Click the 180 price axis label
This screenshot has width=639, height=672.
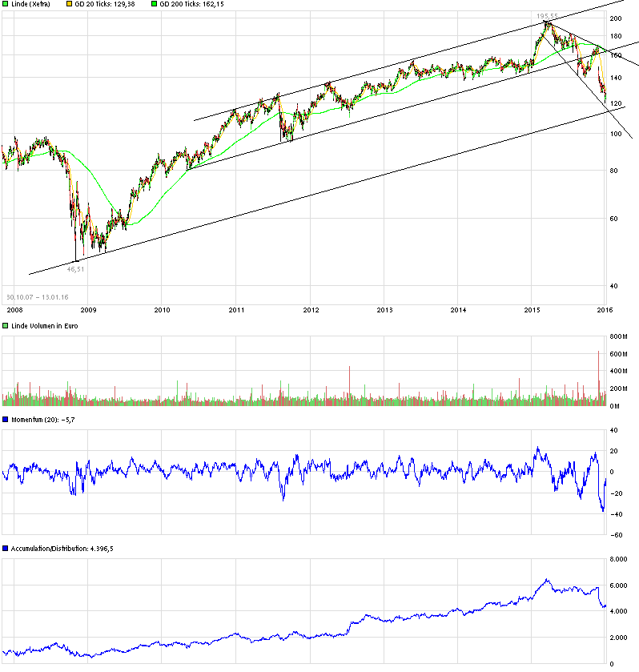pyautogui.click(x=616, y=36)
